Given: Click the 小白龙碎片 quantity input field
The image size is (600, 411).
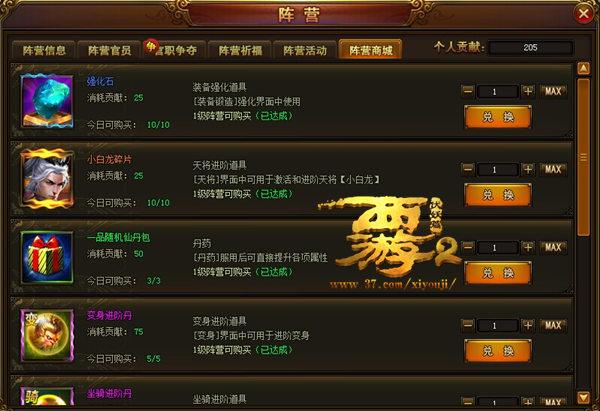Looking at the screenshot, I should [x=497, y=170].
